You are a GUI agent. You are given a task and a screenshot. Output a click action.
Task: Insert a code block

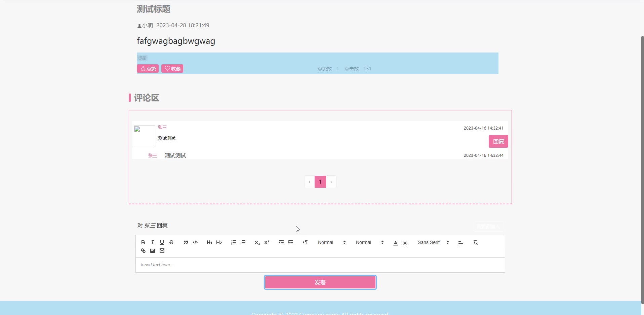[x=195, y=242]
